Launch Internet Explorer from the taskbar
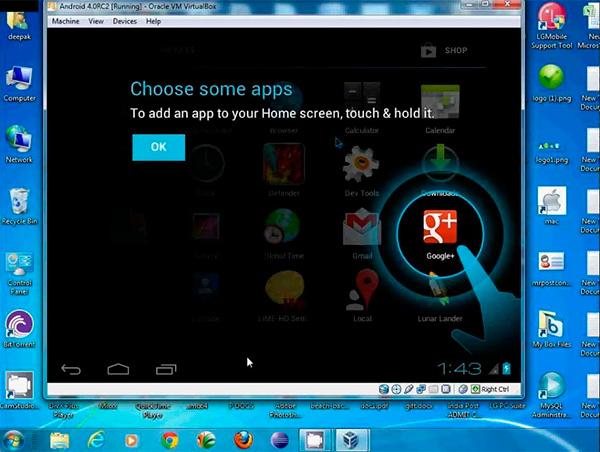Screen dimensions: 600x452 (96, 440)
